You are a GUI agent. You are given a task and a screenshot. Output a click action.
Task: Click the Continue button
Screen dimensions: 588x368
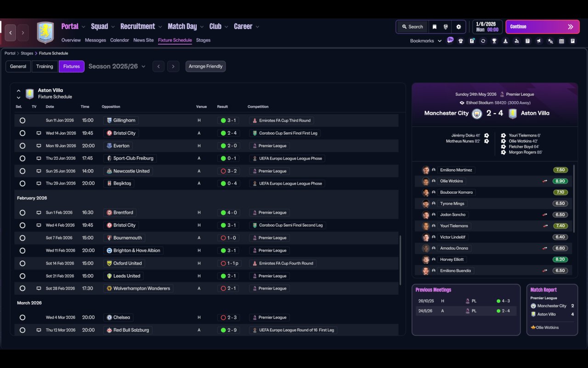coord(543,27)
